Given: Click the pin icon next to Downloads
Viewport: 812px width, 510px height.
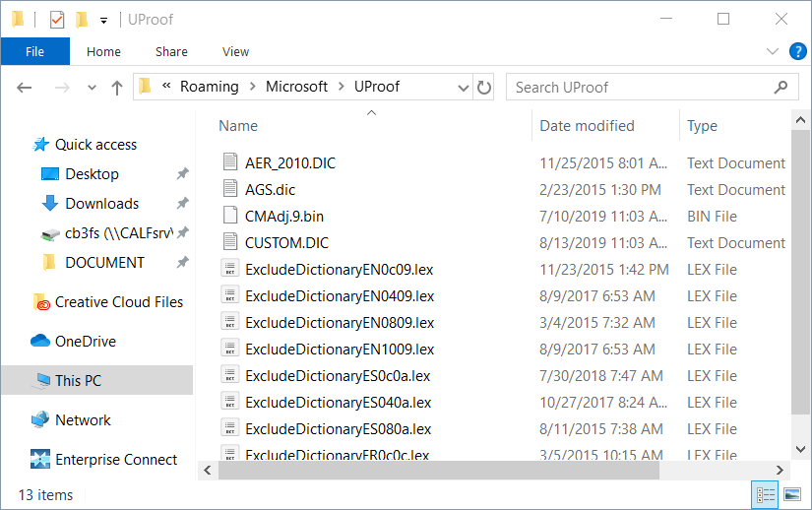Looking at the screenshot, I should 182,203.
